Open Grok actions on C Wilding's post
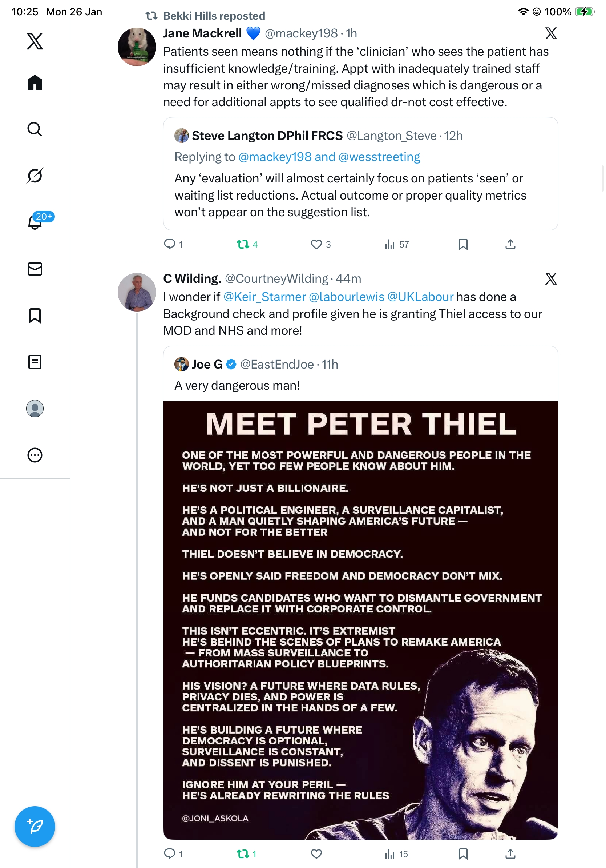The height and width of the screenshot is (868, 606). pyautogui.click(x=551, y=279)
